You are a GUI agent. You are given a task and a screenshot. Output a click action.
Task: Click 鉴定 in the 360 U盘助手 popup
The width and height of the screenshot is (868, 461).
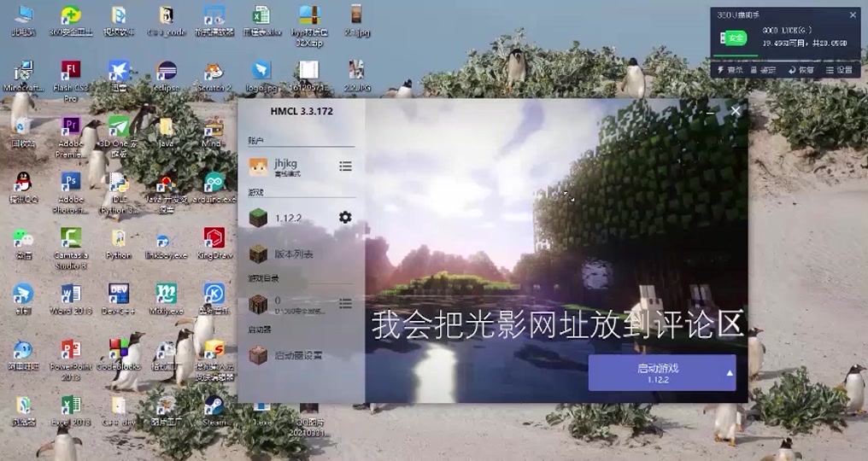click(x=763, y=70)
